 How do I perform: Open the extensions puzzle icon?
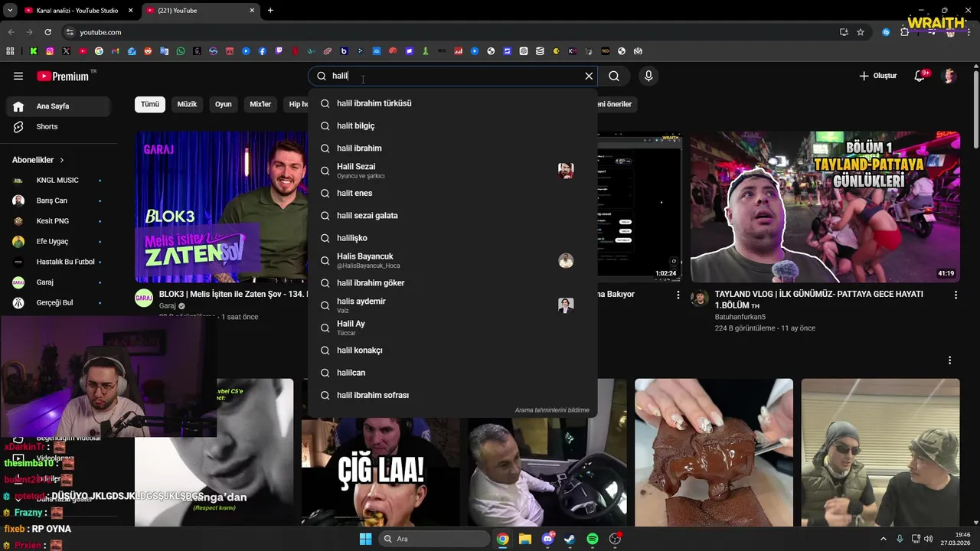point(905,32)
